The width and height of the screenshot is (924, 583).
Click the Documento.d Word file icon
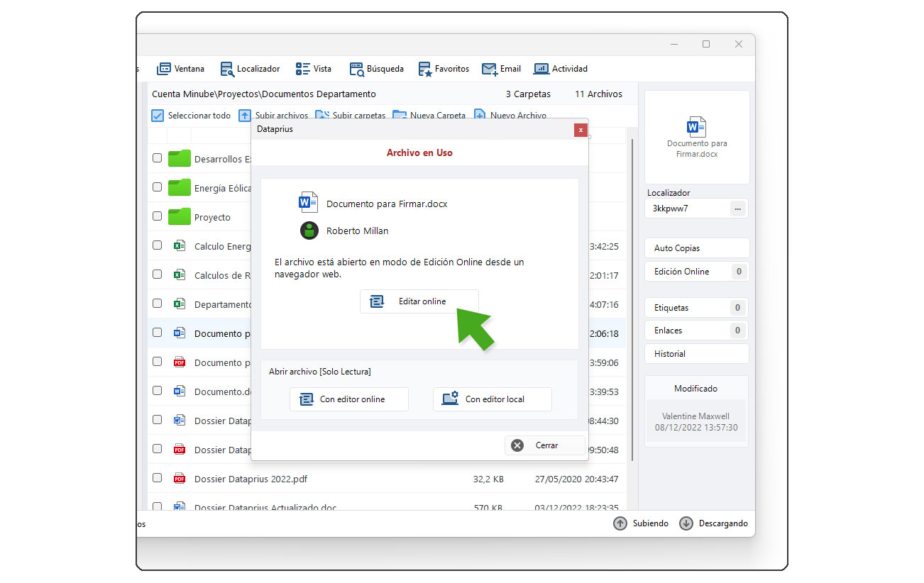pos(180,392)
